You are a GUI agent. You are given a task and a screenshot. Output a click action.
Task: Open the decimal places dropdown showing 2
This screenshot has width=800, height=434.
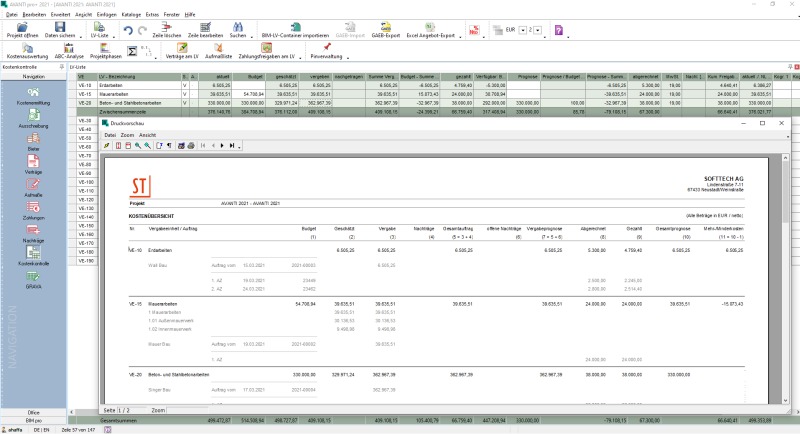[x=538, y=31]
